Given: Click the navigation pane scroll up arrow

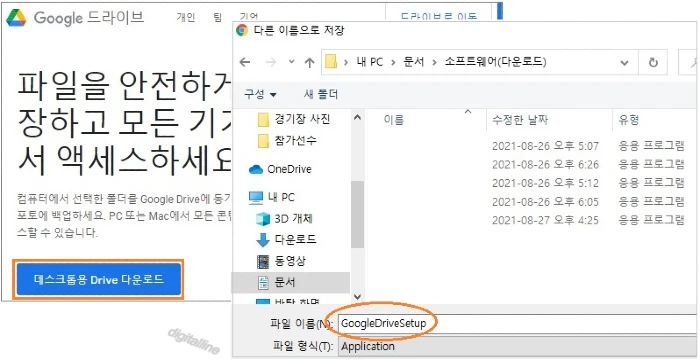Looking at the screenshot, I should 357,117.
